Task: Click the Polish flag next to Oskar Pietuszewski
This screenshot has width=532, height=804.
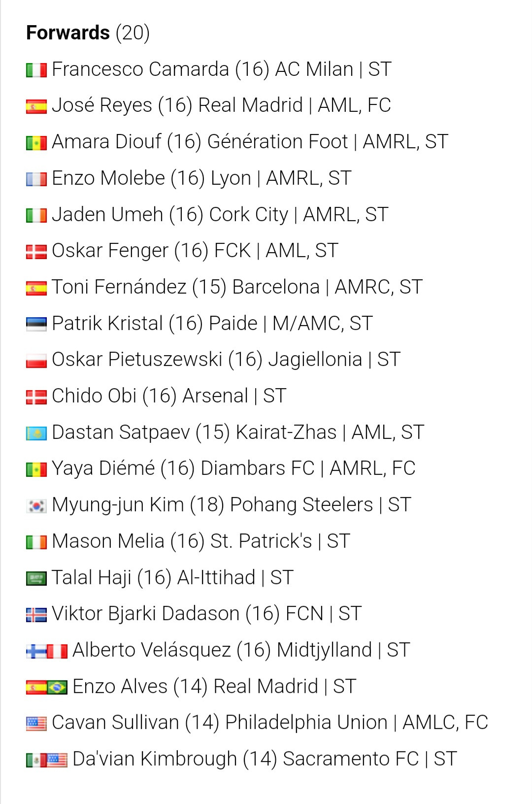Action: (36, 361)
